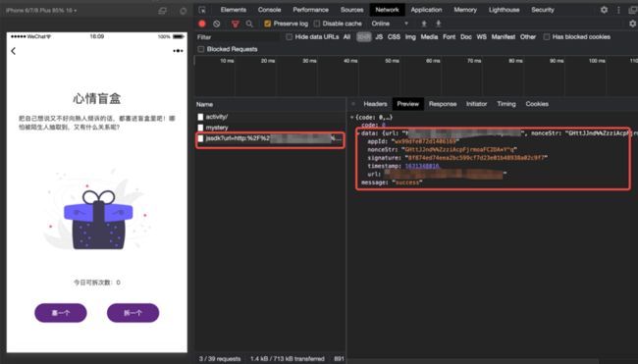638x364 pixels.
Task: Filter requests by XHR type
Action: (364, 37)
